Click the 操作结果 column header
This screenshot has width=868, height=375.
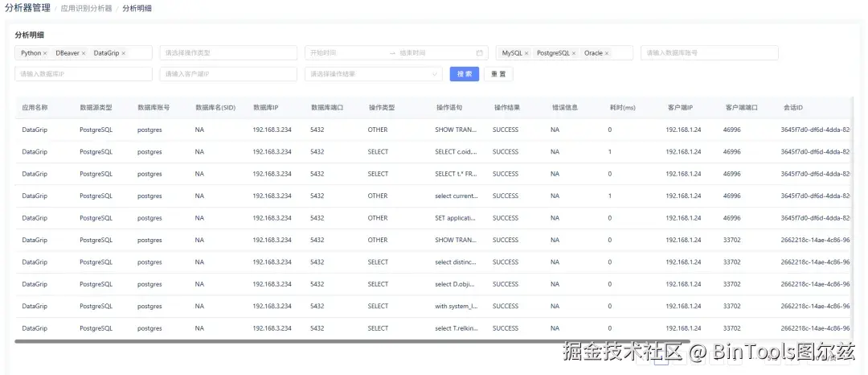click(506, 108)
